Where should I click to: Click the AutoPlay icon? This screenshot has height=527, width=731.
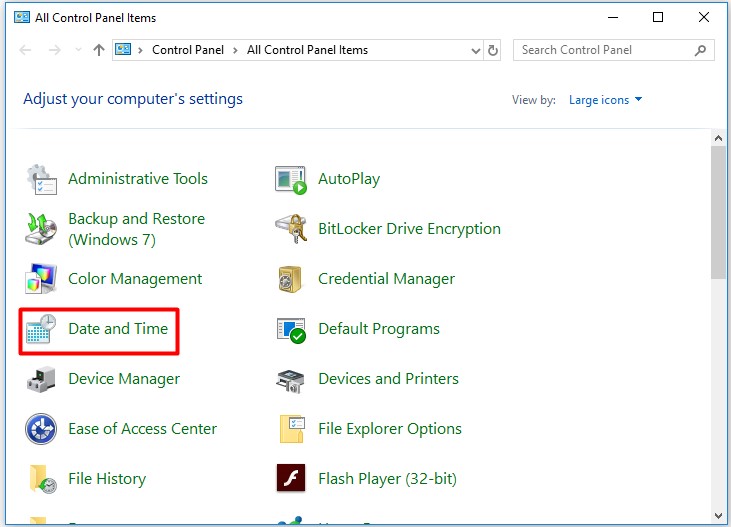tap(291, 180)
